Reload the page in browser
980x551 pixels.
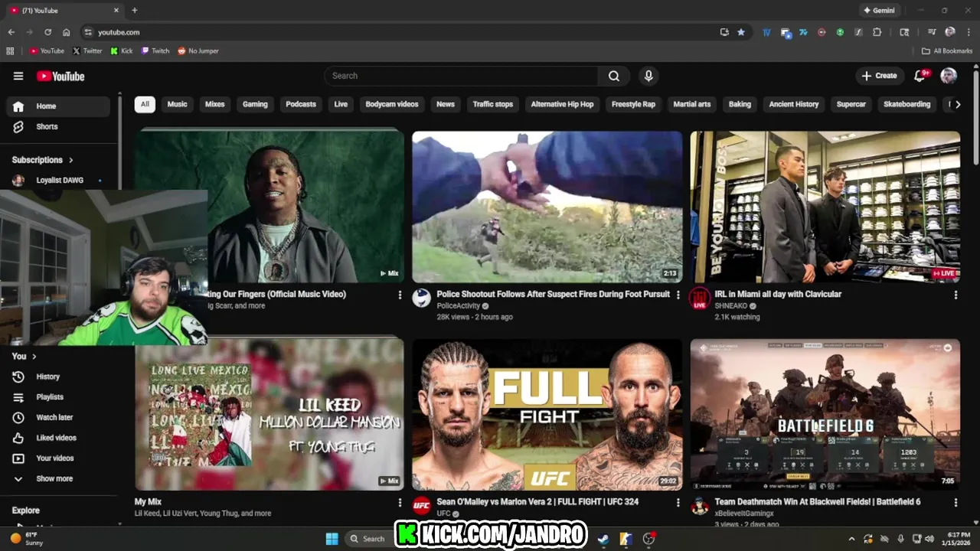pyautogui.click(x=47, y=32)
